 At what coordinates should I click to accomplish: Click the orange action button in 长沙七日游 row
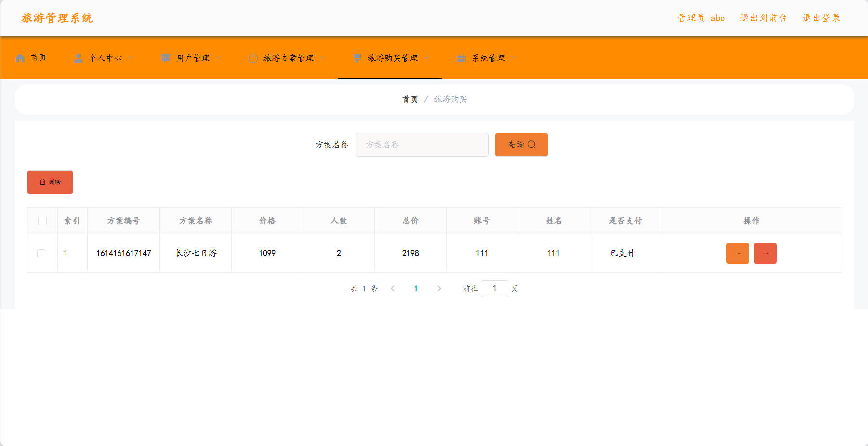point(737,253)
